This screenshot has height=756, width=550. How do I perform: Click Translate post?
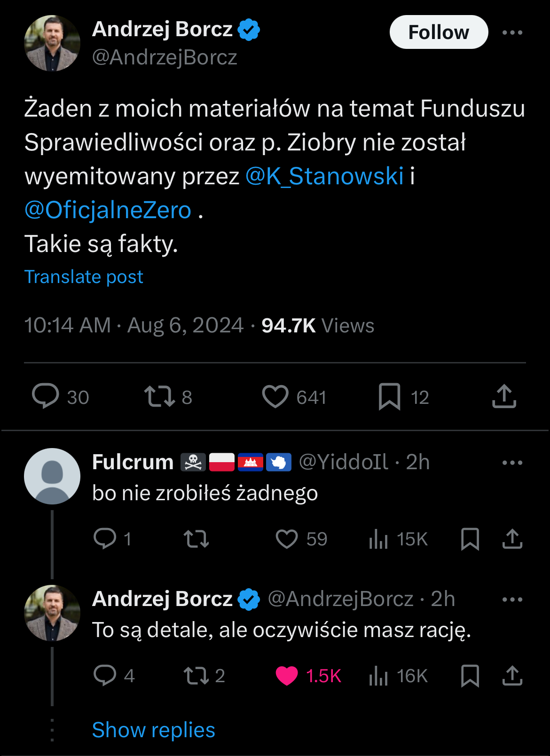coord(84,277)
